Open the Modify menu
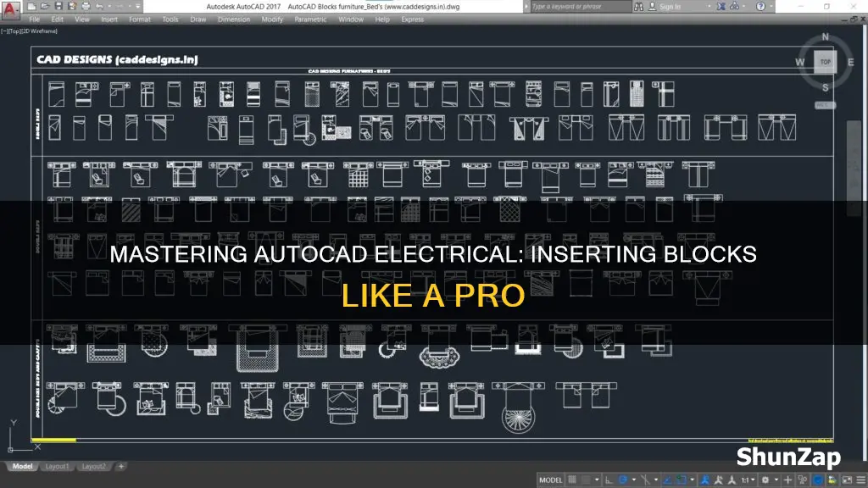Screen dimensions: 868x488 point(272,19)
